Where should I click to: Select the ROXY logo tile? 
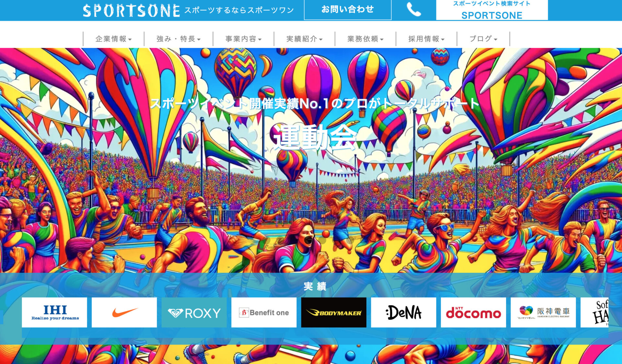194,313
